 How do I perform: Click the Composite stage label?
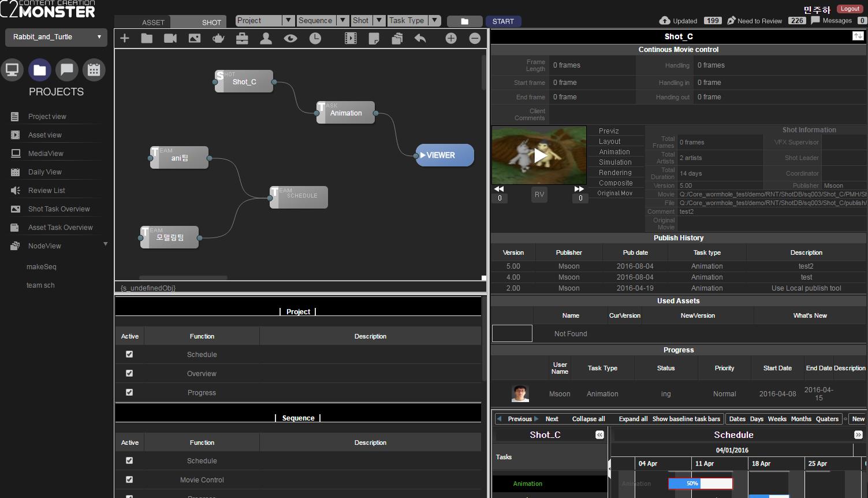pyautogui.click(x=616, y=183)
